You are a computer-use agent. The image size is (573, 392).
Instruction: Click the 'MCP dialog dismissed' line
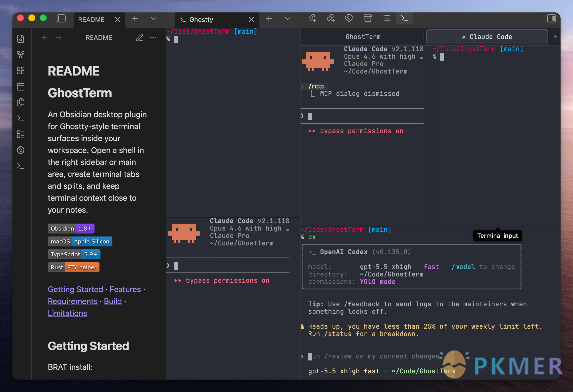[360, 94]
